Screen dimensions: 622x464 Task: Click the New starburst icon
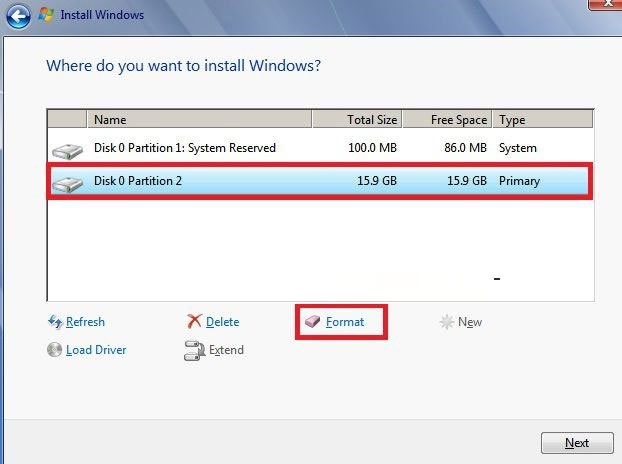pos(447,322)
